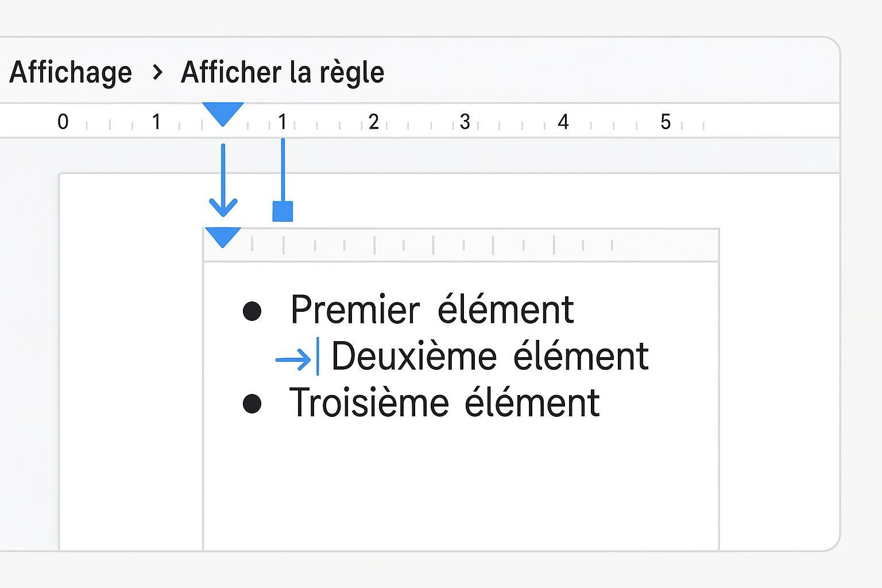The width and height of the screenshot is (882, 588).
Task: Click the chevron after Affichage
Action: 157,72
